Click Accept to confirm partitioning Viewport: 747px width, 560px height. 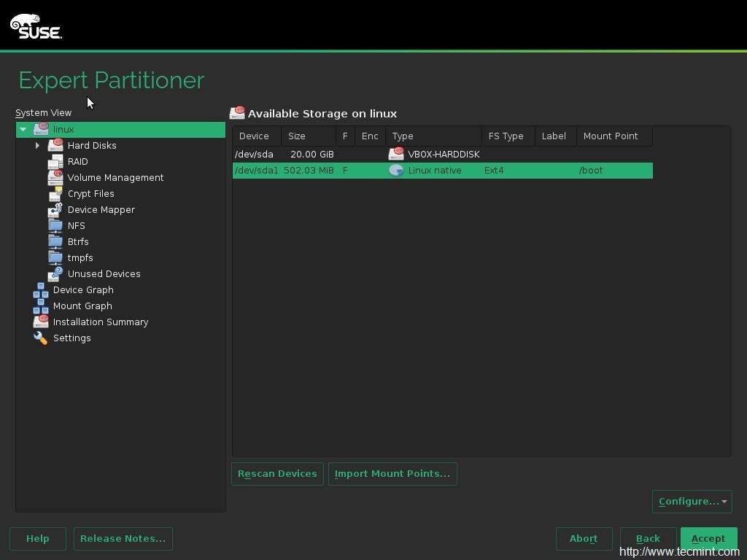[708, 538]
